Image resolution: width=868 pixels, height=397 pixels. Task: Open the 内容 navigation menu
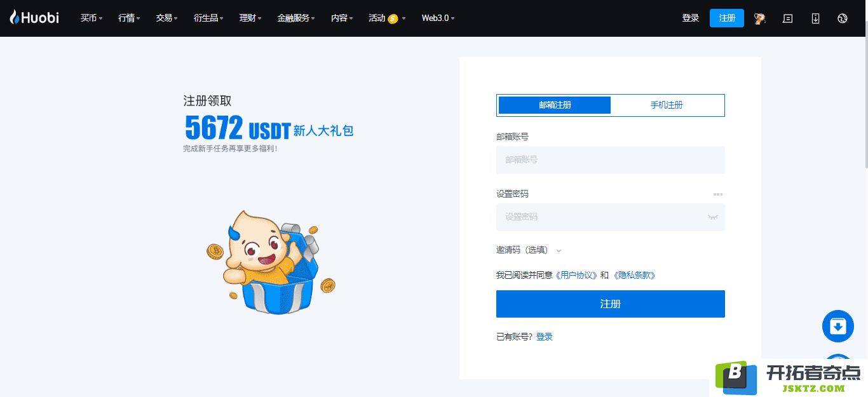point(342,18)
